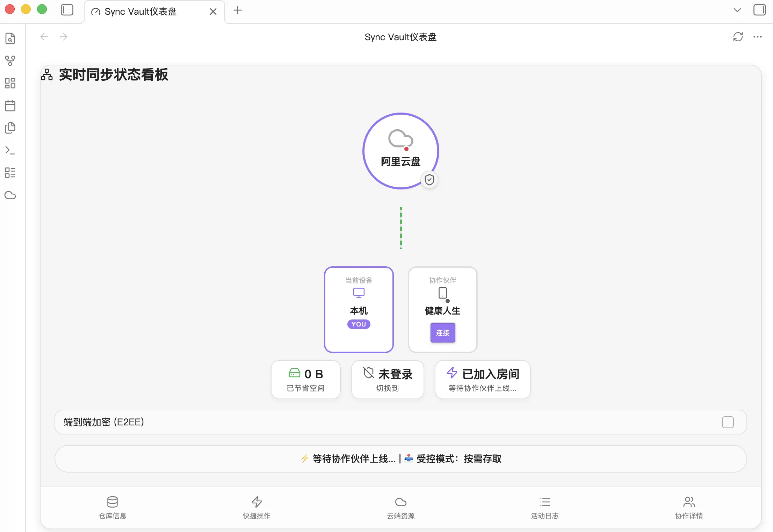Open the calendar daily note icon

point(10,106)
